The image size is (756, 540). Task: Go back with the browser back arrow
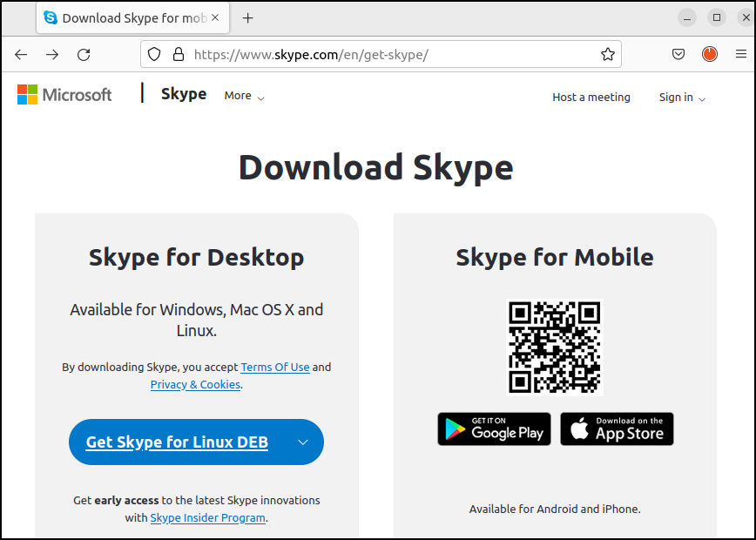(21, 55)
